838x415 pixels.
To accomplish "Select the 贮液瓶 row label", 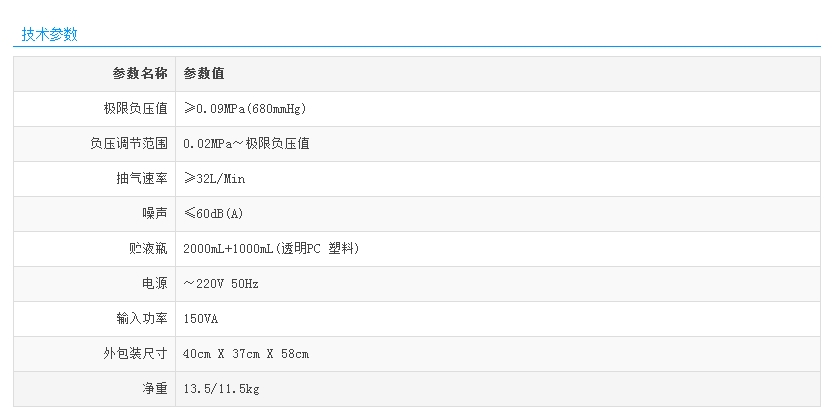I will pos(148,248).
